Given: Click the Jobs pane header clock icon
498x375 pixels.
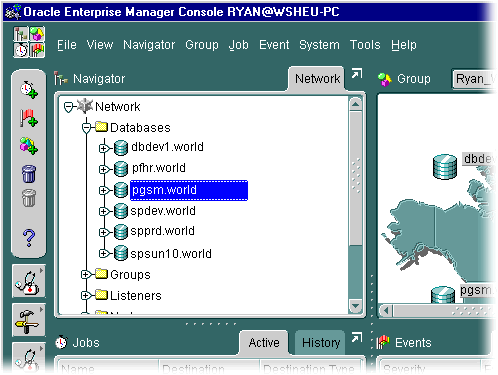Looking at the screenshot, I should pyautogui.click(x=61, y=342).
